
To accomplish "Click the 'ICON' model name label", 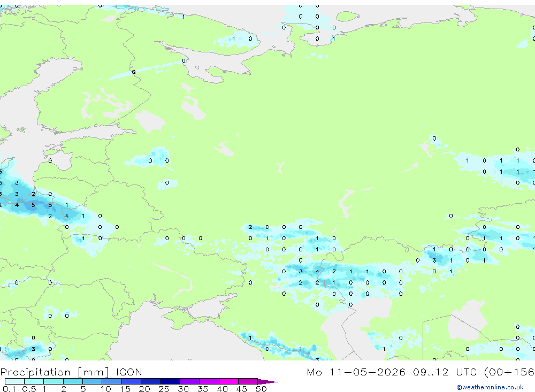I will tap(129, 372).
